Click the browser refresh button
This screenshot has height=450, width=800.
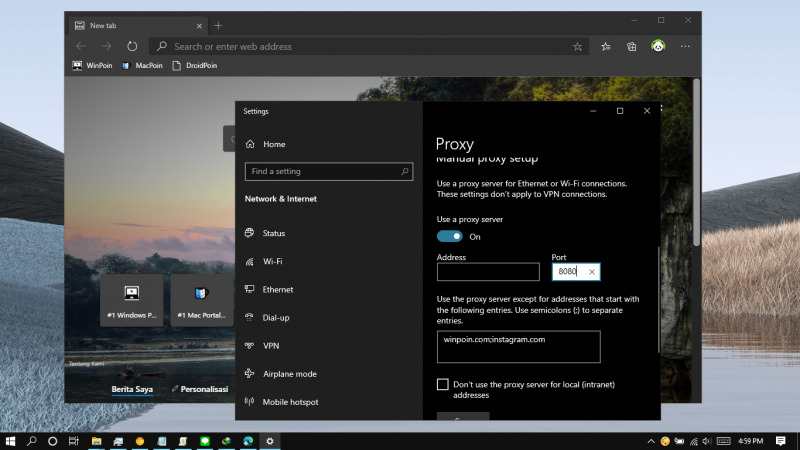tap(132, 46)
